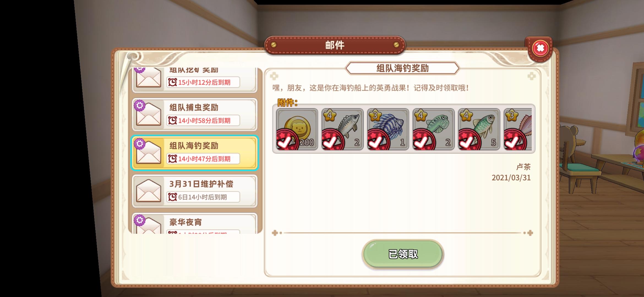The width and height of the screenshot is (644, 297).
Task: Click the 组队海钓奖励 title banner
Action: 402,68
